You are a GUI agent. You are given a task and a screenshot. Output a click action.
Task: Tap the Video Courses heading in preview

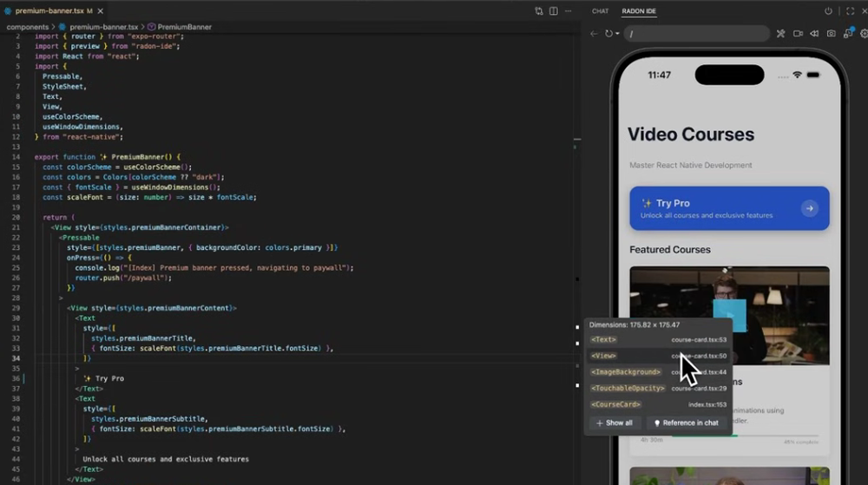pos(691,134)
